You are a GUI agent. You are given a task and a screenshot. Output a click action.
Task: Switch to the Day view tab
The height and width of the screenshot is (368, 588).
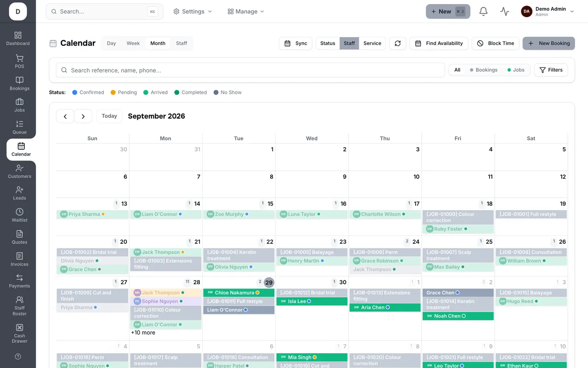tap(111, 43)
